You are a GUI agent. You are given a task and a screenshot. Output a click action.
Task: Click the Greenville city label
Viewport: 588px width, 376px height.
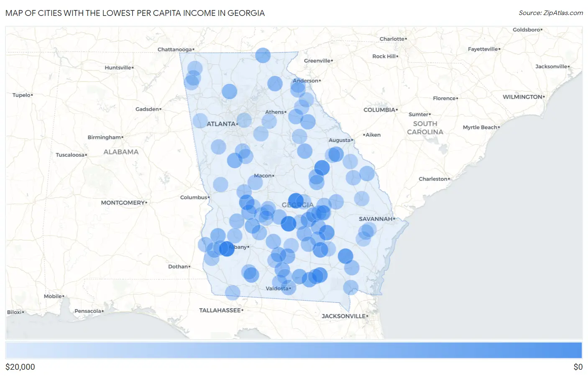317,61
